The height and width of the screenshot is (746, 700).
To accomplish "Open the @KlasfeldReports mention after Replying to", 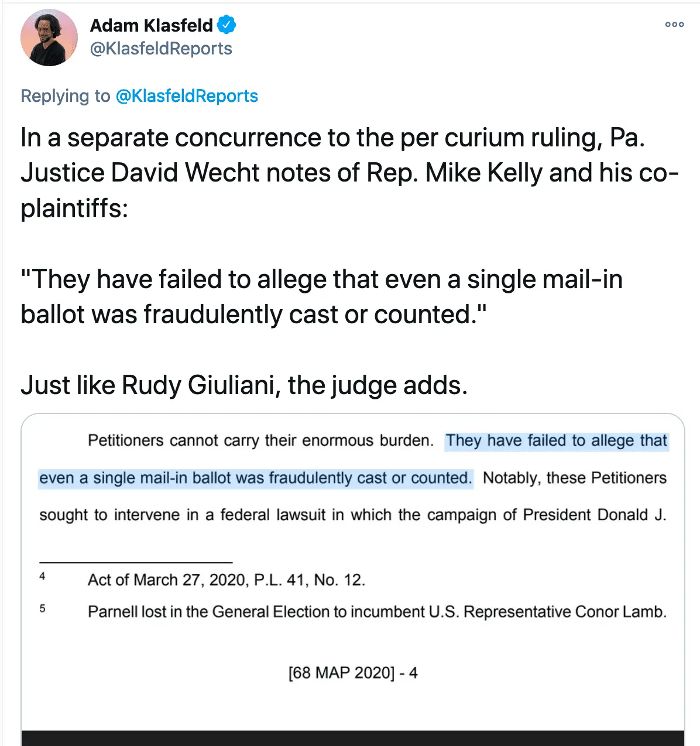I will 187,96.
